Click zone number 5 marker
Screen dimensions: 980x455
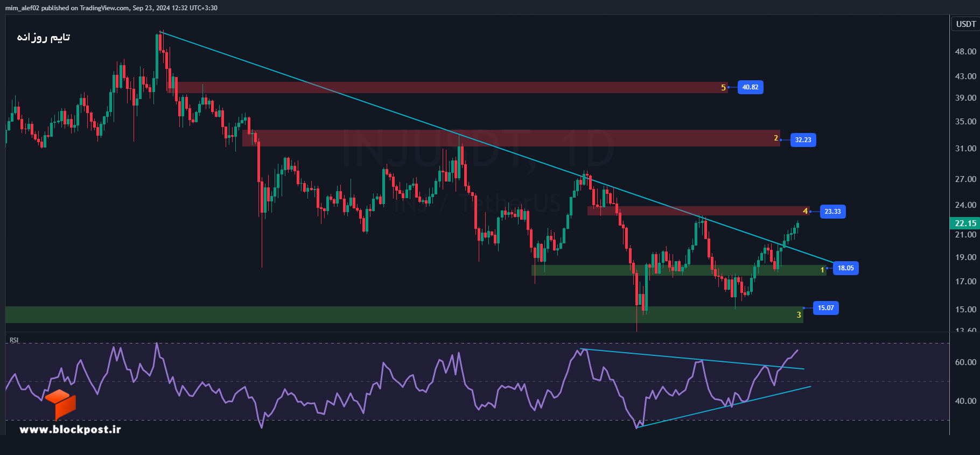(723, 88)
